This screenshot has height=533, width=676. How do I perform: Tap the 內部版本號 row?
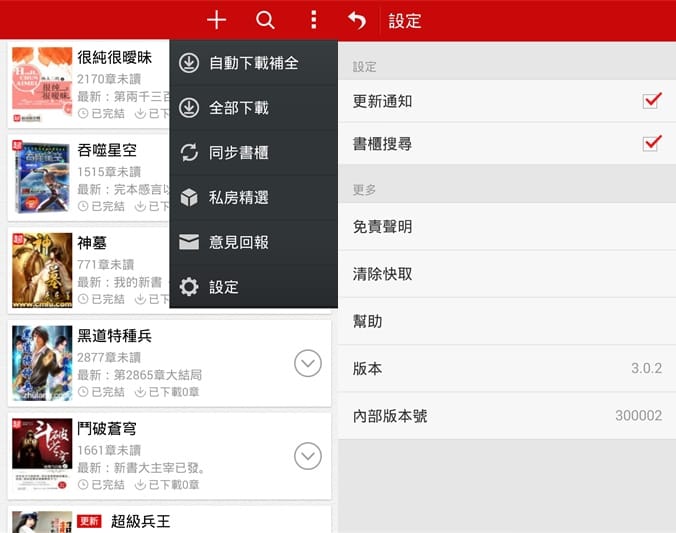(x=507, y=416)
